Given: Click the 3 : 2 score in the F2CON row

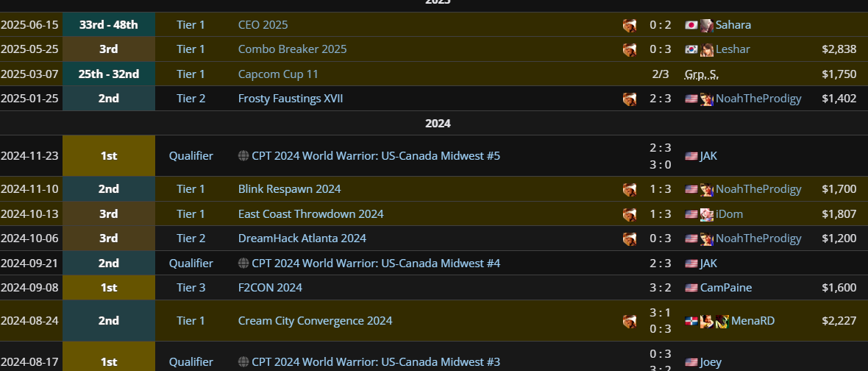Looking at the screenshot, I should [x=661, y=288].
